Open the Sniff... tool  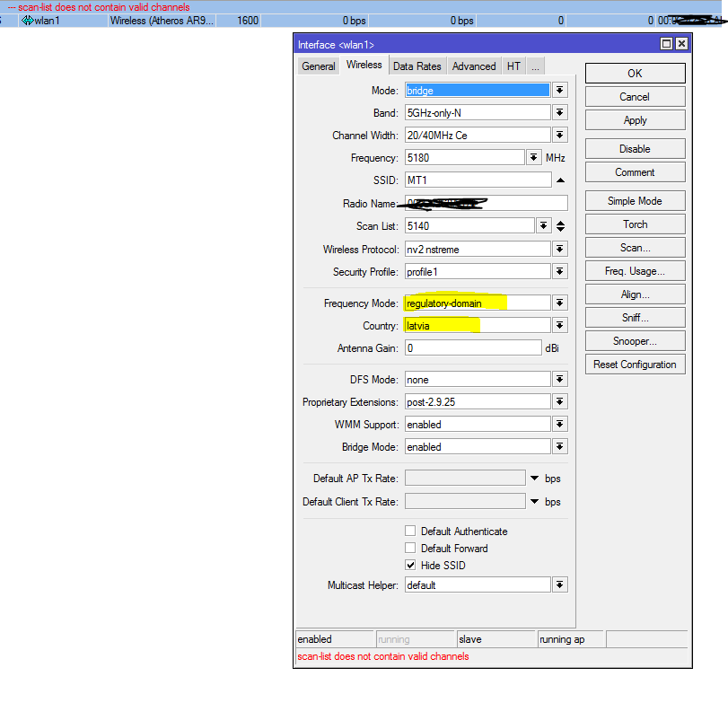tap(635, 318)
